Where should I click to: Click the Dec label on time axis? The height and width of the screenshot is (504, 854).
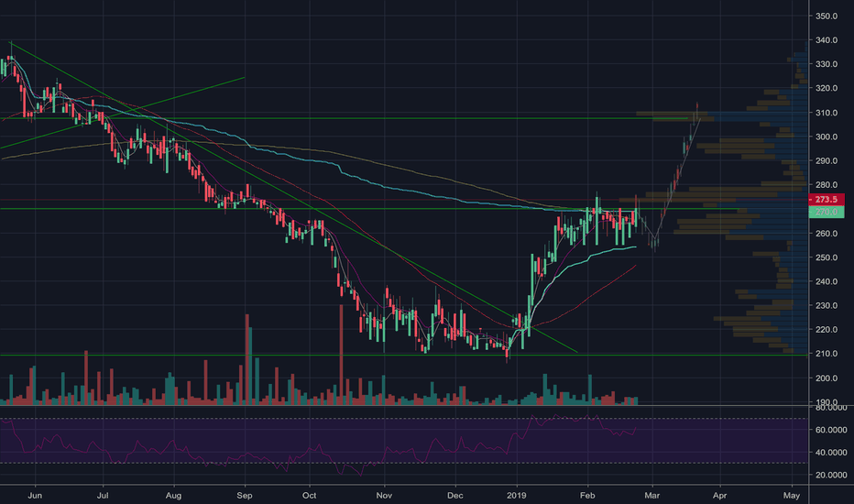[454, 495]
